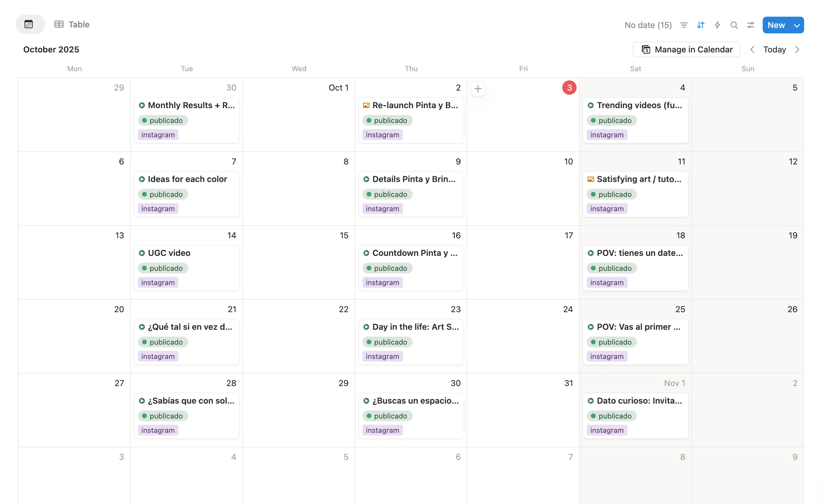The height and width of the screenshot is (504, 822).
Task: Click the play icon on Monthly Results card
Action: (142, 105)
